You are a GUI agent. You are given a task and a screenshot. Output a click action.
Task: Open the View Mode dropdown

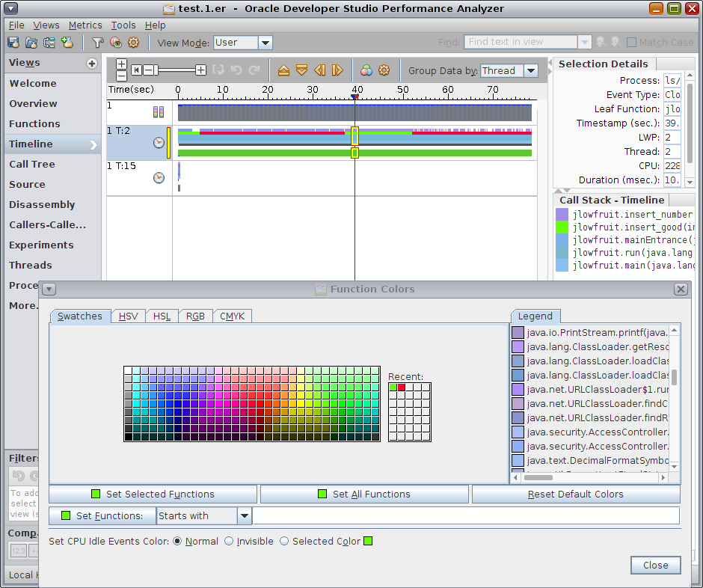pyautogui.click(x=265, y=43)
